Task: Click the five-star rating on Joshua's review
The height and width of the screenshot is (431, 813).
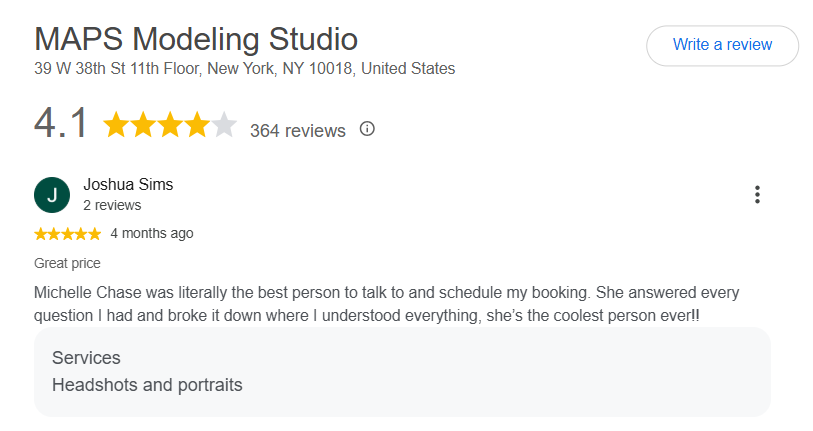Action: pos(67,234)
